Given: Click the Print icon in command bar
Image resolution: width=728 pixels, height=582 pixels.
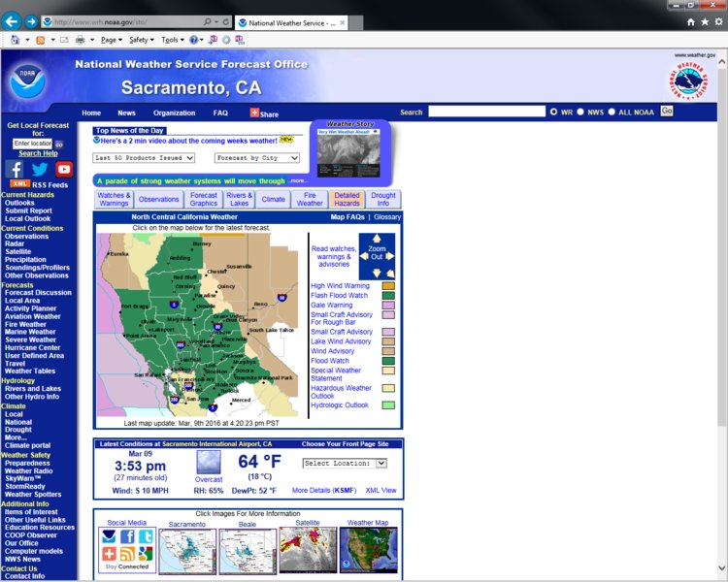Looking at the screenshot, I should pos(81,40).
